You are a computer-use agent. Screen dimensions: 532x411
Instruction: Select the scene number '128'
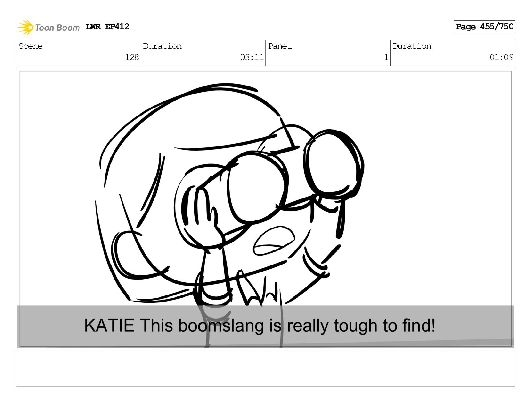pos(132,57)
